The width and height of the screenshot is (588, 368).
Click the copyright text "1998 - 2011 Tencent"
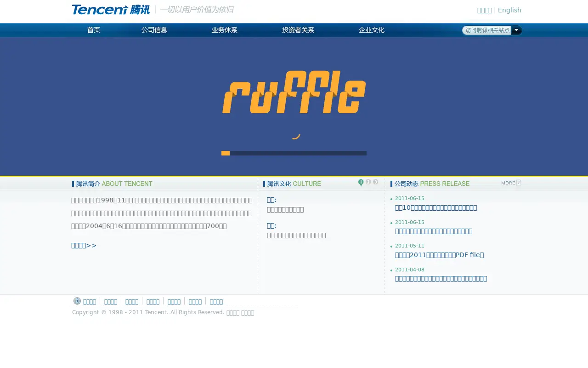coord(138,312)
